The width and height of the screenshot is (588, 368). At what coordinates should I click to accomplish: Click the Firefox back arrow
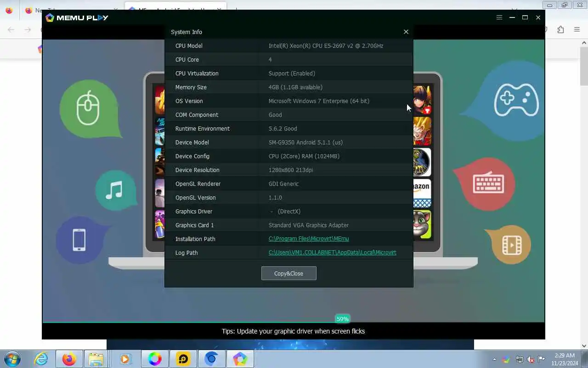11,29
